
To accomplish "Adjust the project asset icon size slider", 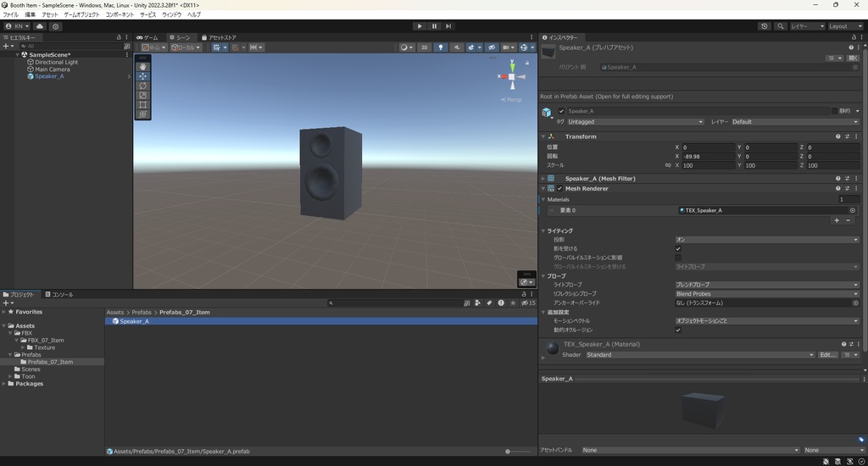I will click(x=509, y=452).
